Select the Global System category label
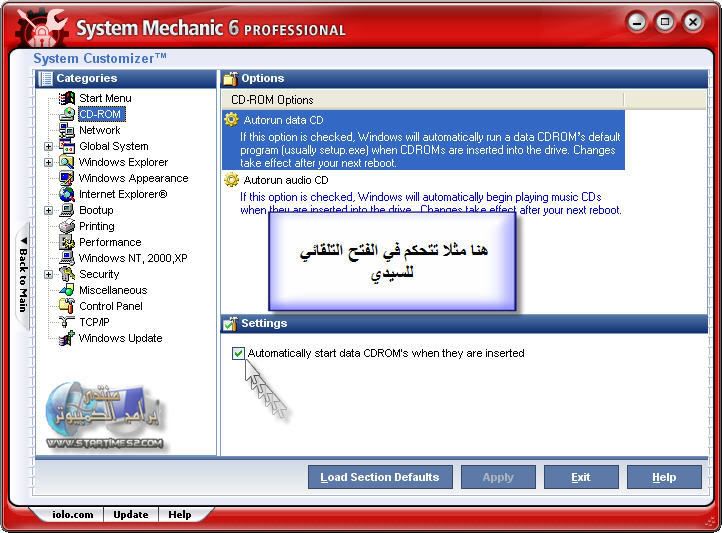The image size is (722, 533). click(114, 146)
